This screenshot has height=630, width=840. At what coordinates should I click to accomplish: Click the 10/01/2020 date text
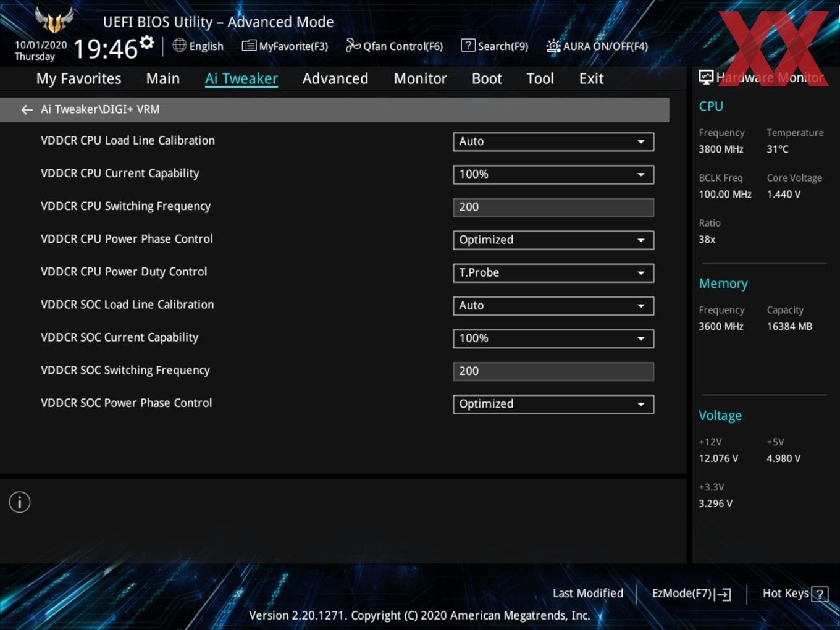click(x=41, y=44)
